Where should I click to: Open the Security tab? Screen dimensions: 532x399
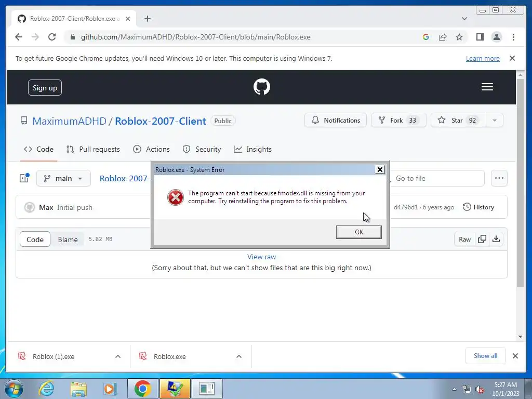(x=202, y=149)
